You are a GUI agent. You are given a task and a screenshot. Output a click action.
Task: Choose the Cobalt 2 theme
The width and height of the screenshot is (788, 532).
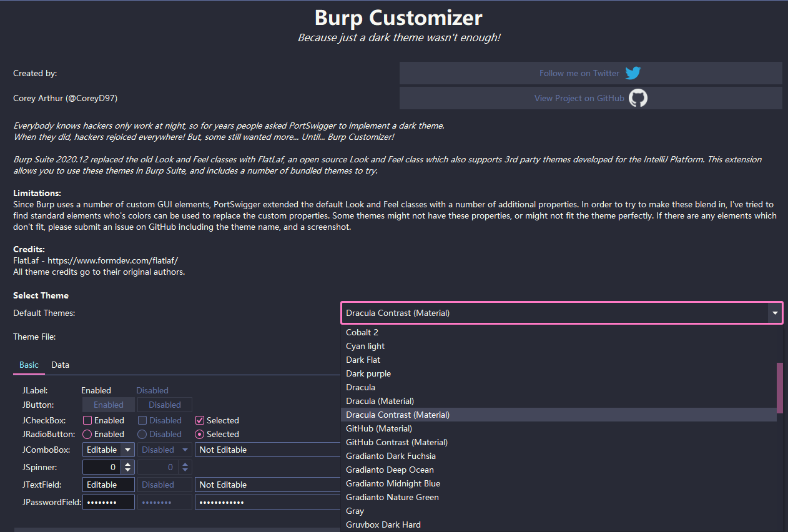(x=362, y=332)
